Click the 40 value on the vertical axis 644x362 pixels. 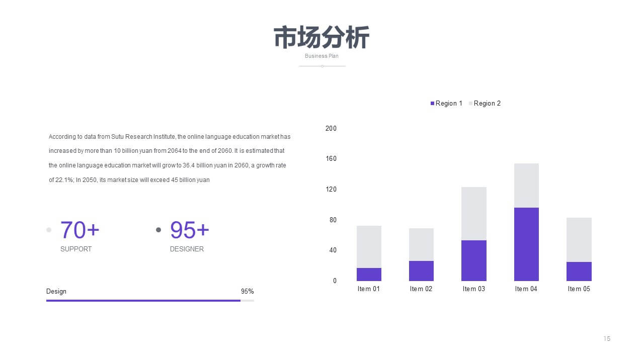click(333, 250)
